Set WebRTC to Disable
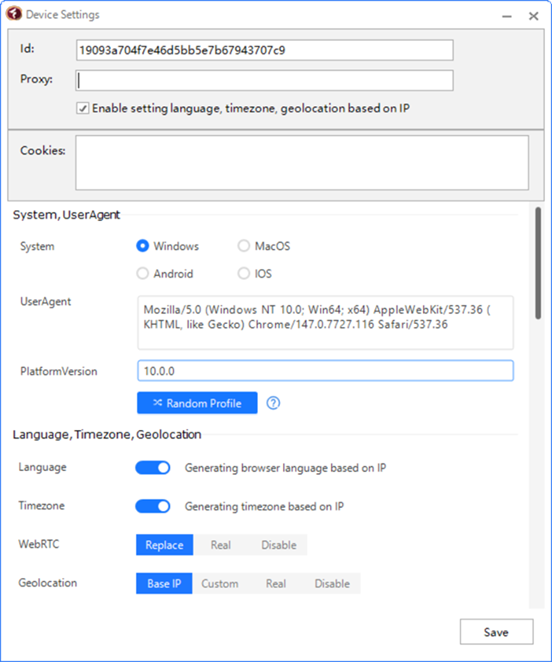The height and width of the screenshot is (662, 552). [x=279, y=545]
